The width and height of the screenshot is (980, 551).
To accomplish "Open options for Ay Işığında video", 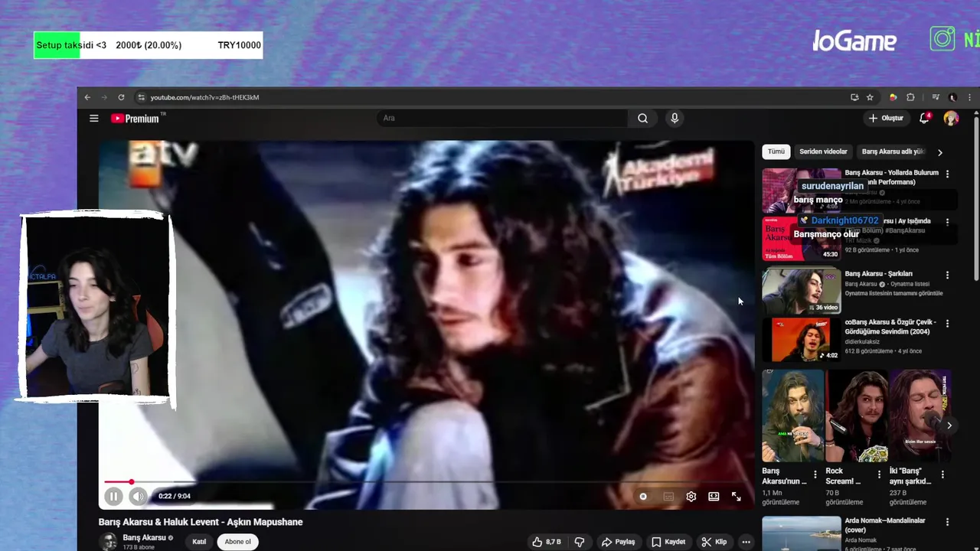I will 947,222.
